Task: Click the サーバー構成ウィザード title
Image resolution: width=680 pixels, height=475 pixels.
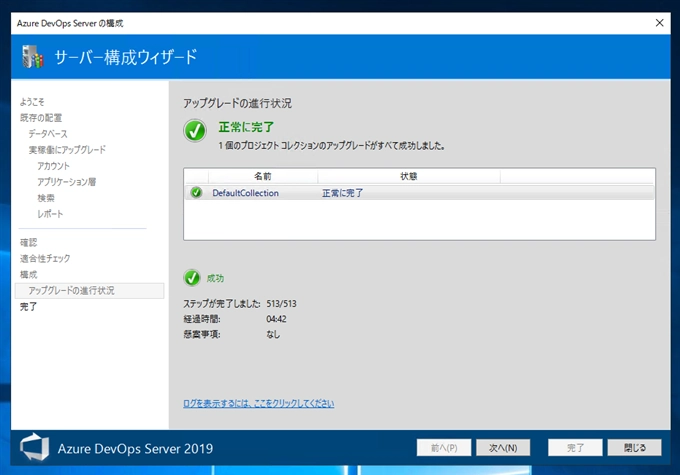Action: click(x=125, y=57)
